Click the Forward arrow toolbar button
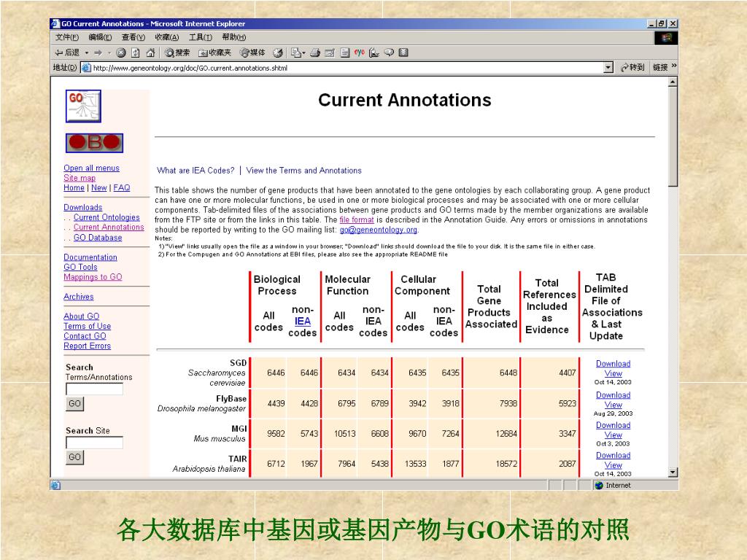This screenshot has height=560, width=747. click(98, 52)
